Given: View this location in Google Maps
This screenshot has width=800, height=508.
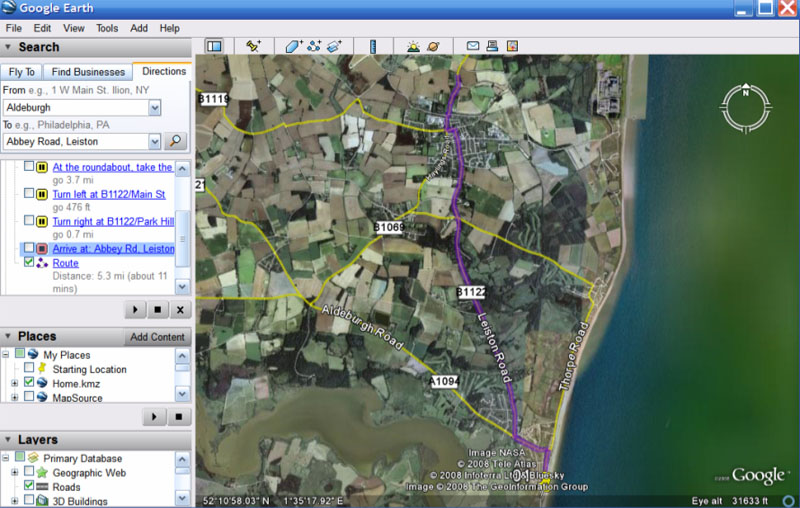Looking at the screenshot, I should [512, 46].
